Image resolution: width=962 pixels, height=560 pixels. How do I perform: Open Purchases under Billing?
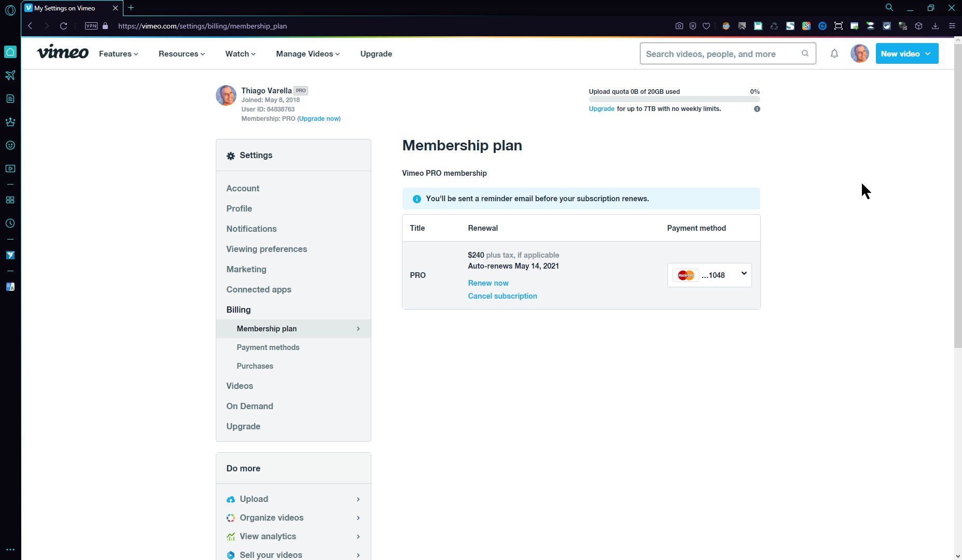[255, 366]
